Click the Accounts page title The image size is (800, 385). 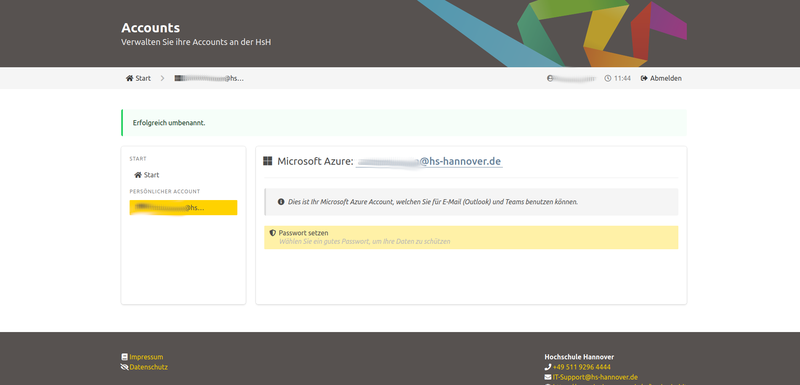(x=151, y=28)
